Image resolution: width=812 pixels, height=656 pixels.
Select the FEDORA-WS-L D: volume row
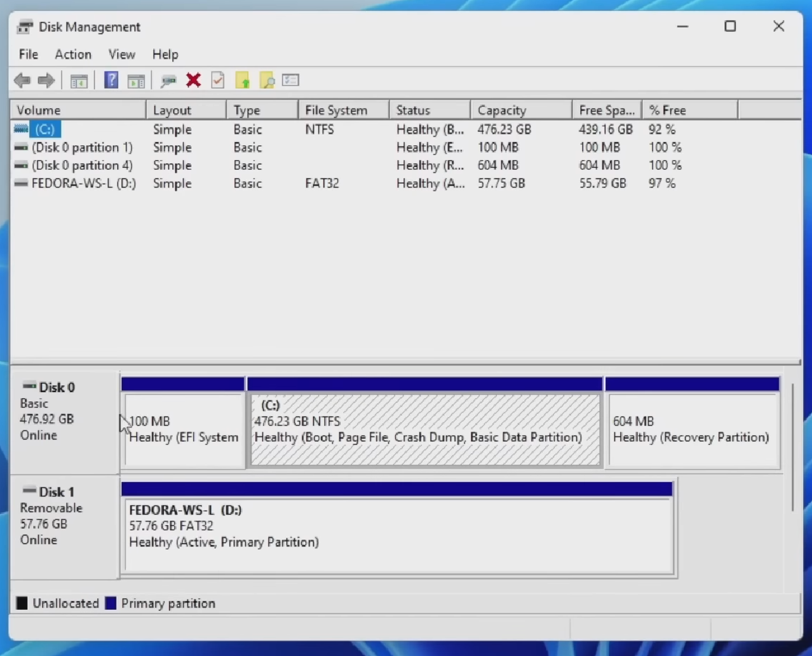click(x=84, y=183)
